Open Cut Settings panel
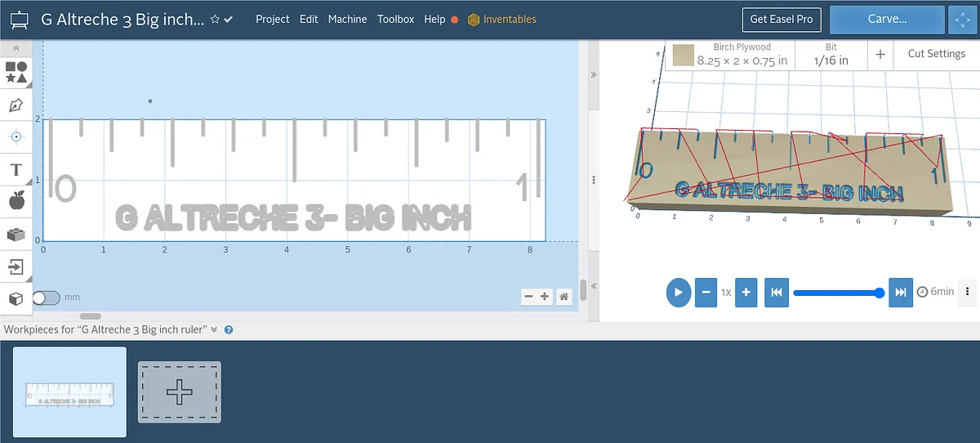This screenshot has height=443, width=980. tap(937, 54)
